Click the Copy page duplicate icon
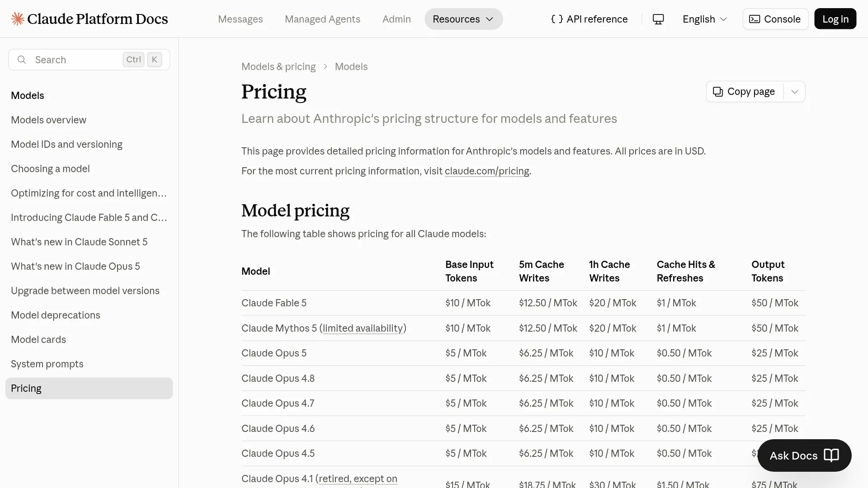 (718, 92)
